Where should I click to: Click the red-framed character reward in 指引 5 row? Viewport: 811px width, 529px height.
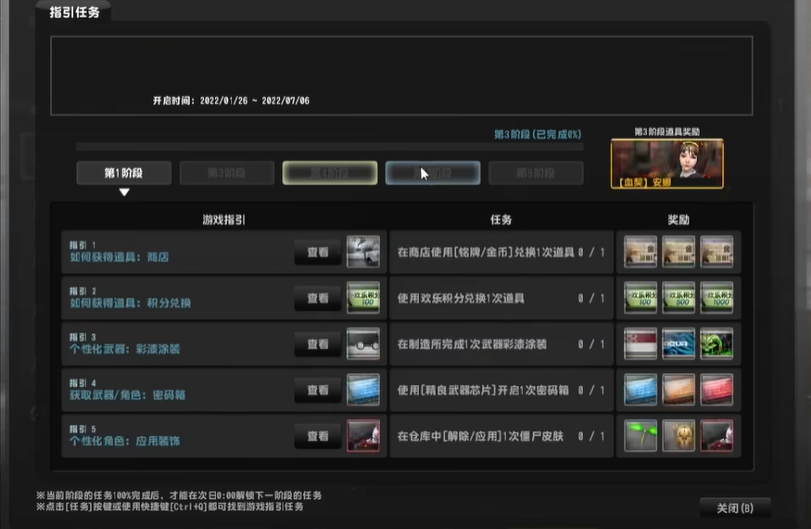(716, 436)
